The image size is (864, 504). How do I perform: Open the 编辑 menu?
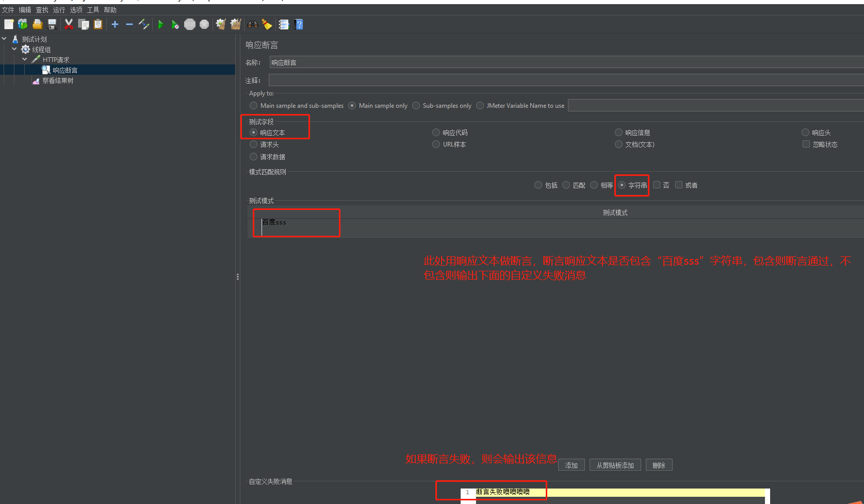click(25, 10)
